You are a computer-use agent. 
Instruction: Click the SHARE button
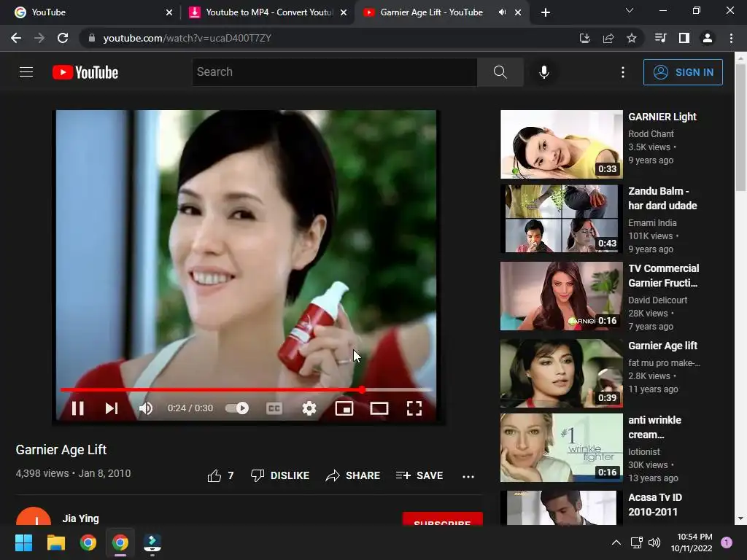353,475
